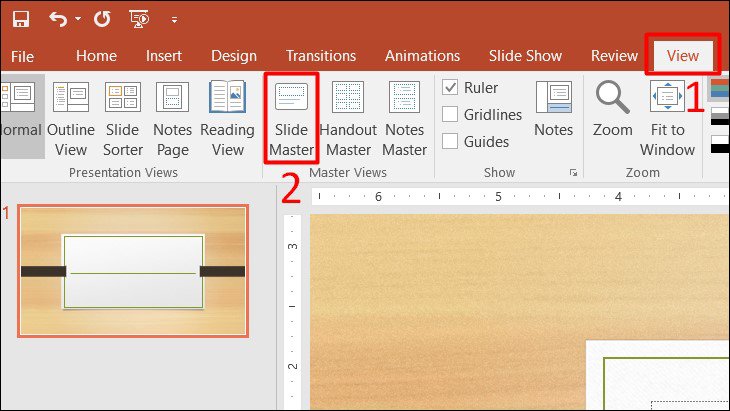Toggle the Notes pane button
The height and width of the screenshot is (411, 730).
pos(554,109)
